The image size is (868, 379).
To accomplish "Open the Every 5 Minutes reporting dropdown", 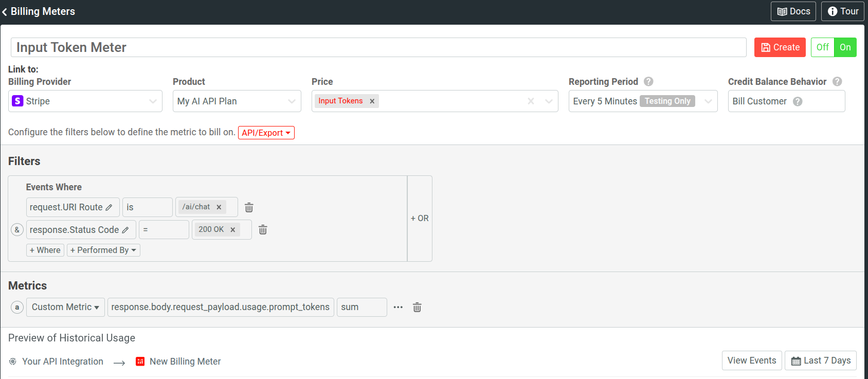I will click(x=643, y=101).
